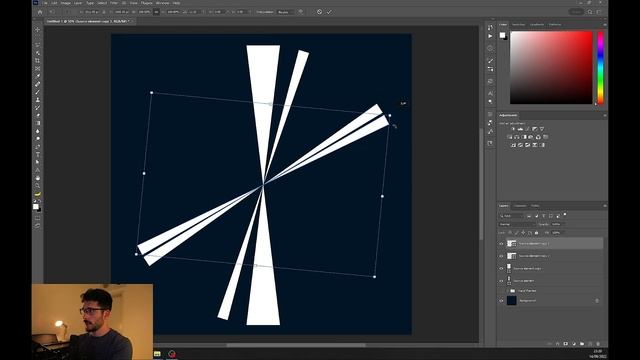This screenshot has width=640, height=360.
Task: Open the Filter menu
Action: point(114,3)
